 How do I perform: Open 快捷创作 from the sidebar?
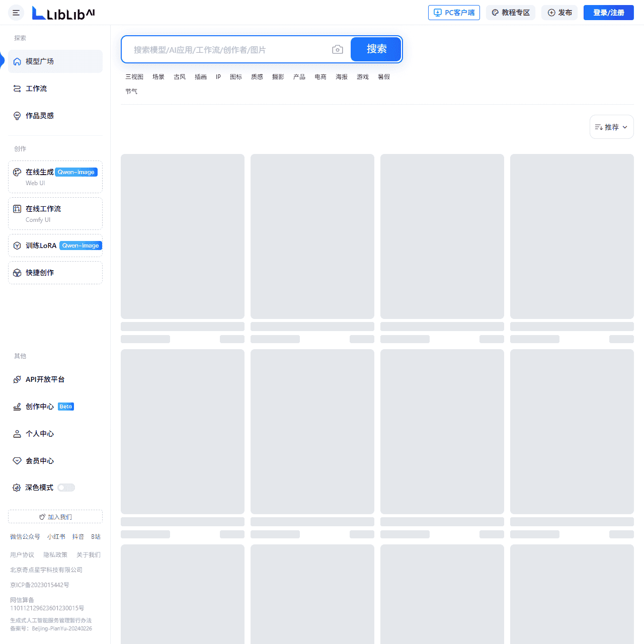pyautogui.click(x=17, y=272)
